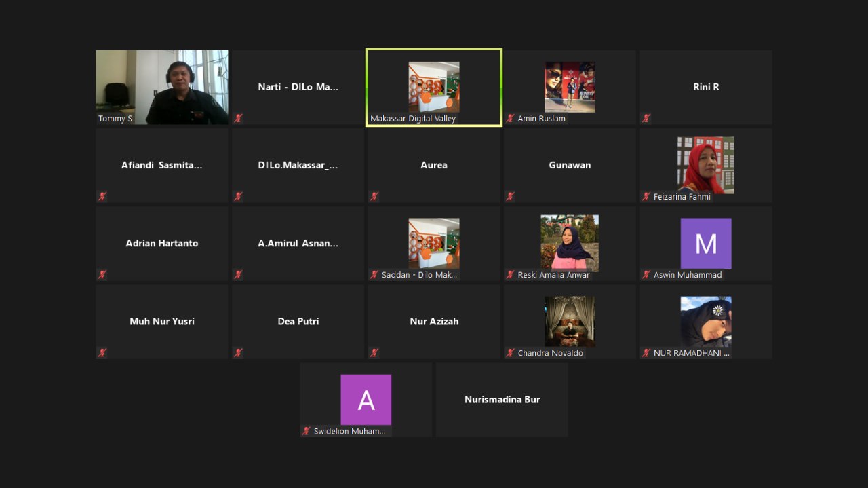This screenshot has width=868, height=488.
Task: Click muted mic icon beside Swidelion Muham
Action: pyautogui.click(x=306, y=431)
